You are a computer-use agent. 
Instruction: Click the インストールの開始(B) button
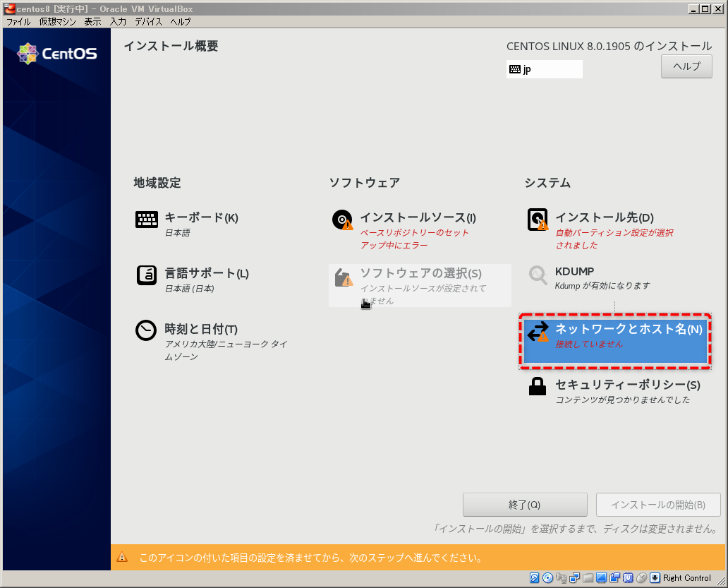[658, 505]
